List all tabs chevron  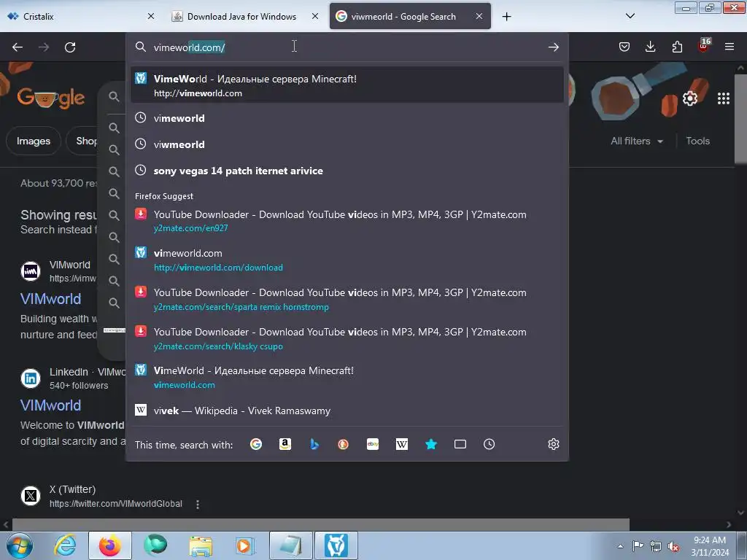pyautogui.click(x=630, y=16)
